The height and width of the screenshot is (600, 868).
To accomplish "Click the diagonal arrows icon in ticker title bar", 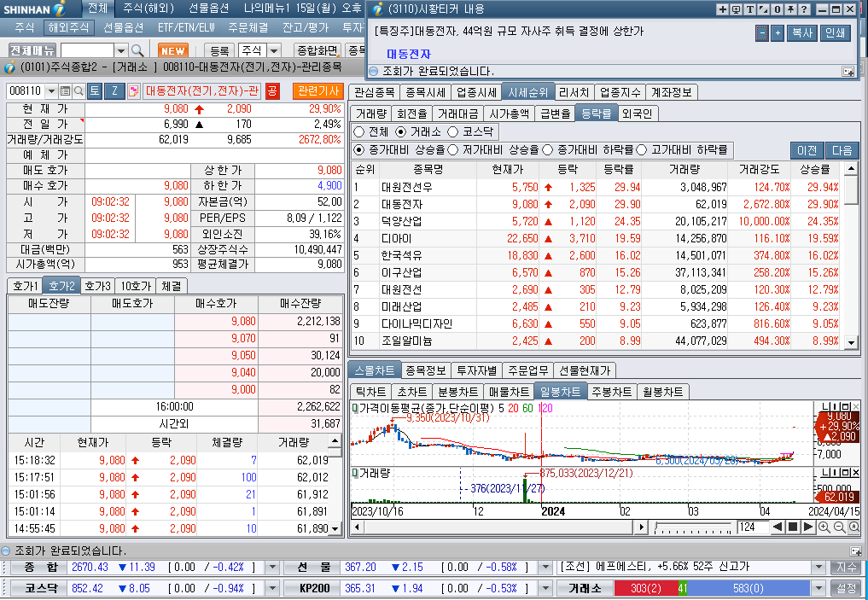I will coord(763,9).
